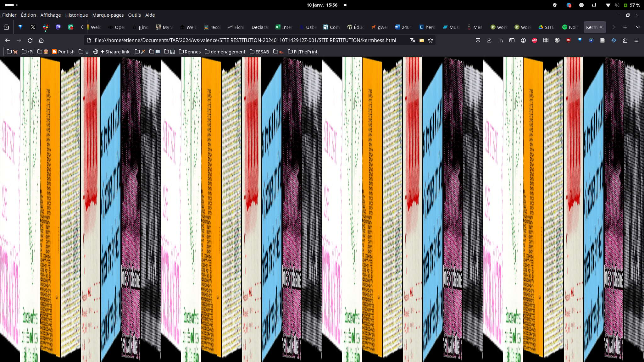644x362 pixels.
Task: Open the Extensions puzzle piece icon
Action: pyautogui.click(x=625, y=40)
